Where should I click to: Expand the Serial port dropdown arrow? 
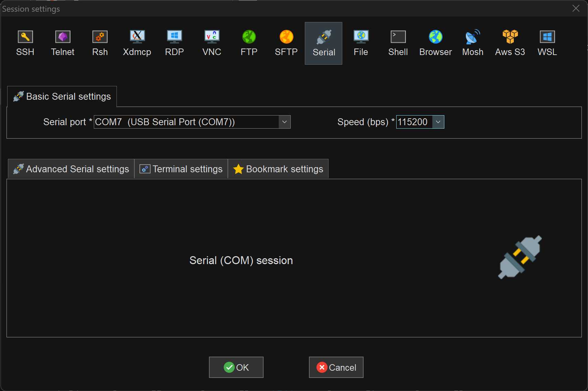point(285,122)
